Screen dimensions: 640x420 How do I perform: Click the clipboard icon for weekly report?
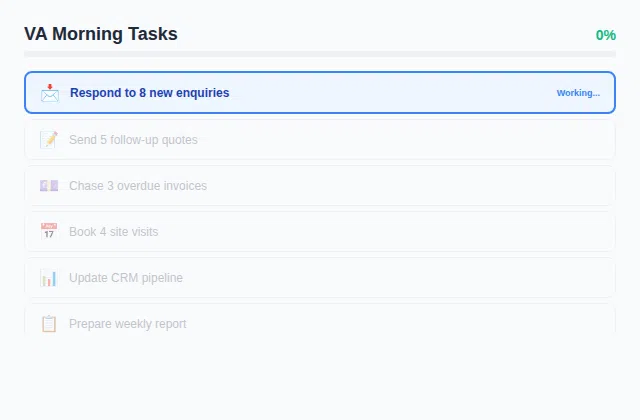coord(49,323)
